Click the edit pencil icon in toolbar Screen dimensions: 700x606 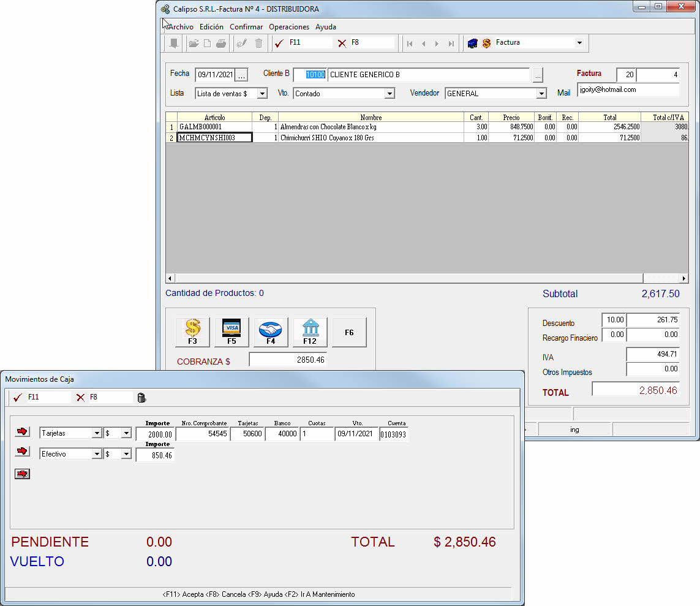click(242, 44)
